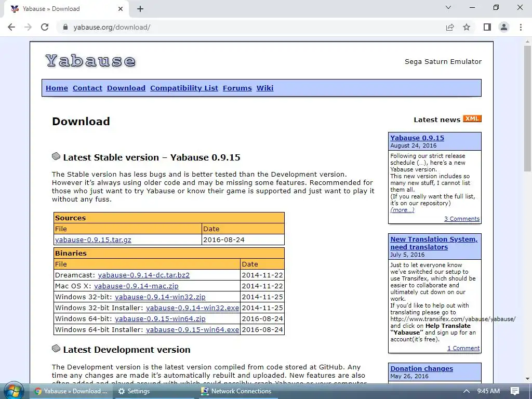Switch to Network Connections taskbar window
The height and width of the screenshot is (399, 532).
(236, 391)
